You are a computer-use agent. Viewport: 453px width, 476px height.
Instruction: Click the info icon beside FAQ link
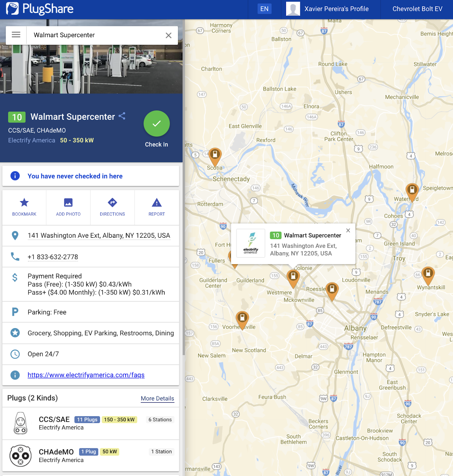coord(15,375)
